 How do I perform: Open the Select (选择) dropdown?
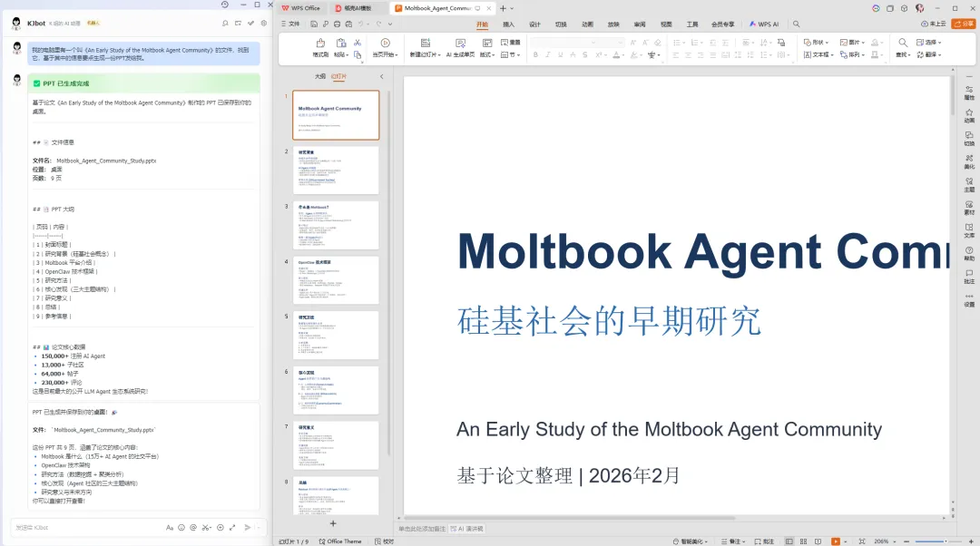pyautogui.click(x=929, y=43)
